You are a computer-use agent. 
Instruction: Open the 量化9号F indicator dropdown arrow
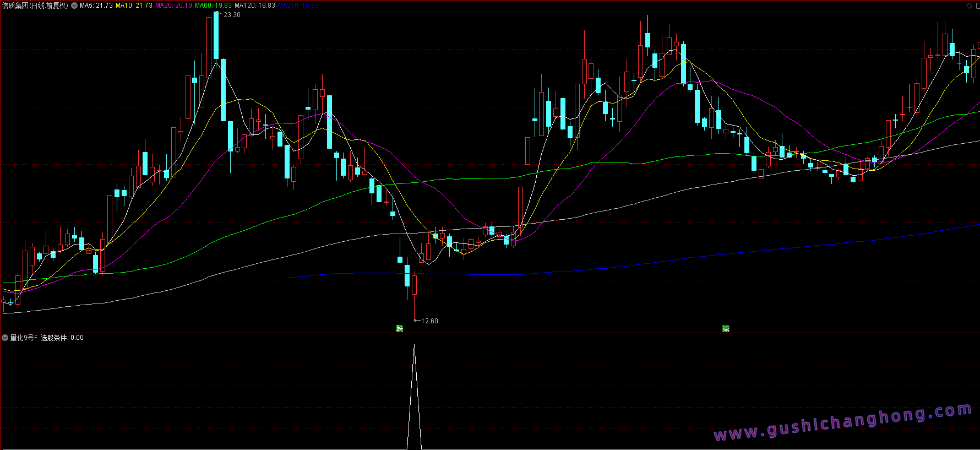(5, 338)
